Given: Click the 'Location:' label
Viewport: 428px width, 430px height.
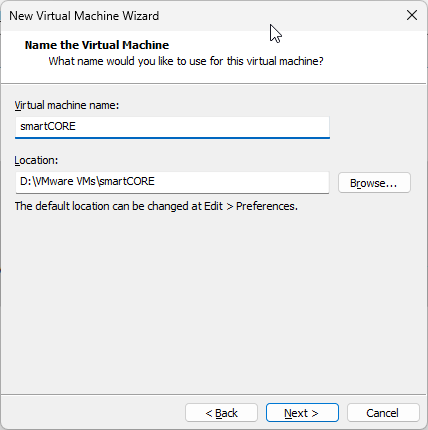Looking at the screenshot, I should point(36,160).
